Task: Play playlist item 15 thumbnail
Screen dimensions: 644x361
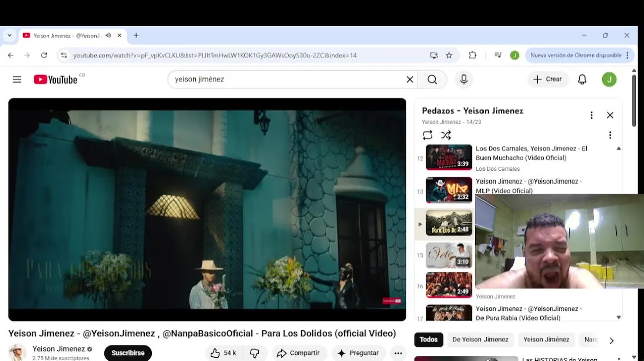Action: pos(449,255)
